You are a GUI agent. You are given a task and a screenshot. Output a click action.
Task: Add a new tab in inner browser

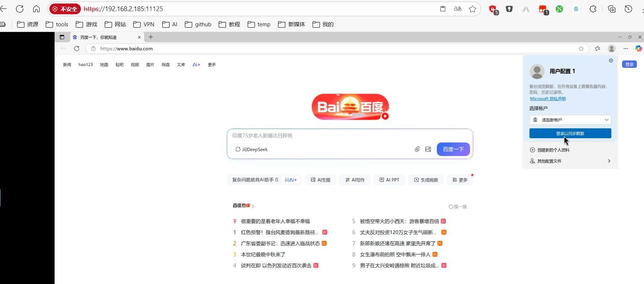(151, 37)
